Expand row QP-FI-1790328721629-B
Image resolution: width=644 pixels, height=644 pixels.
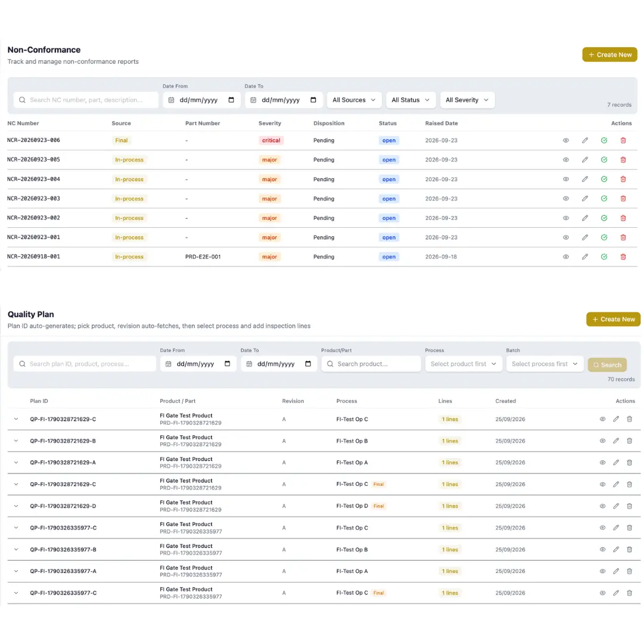pyautogui.click(x=16, y=441)
